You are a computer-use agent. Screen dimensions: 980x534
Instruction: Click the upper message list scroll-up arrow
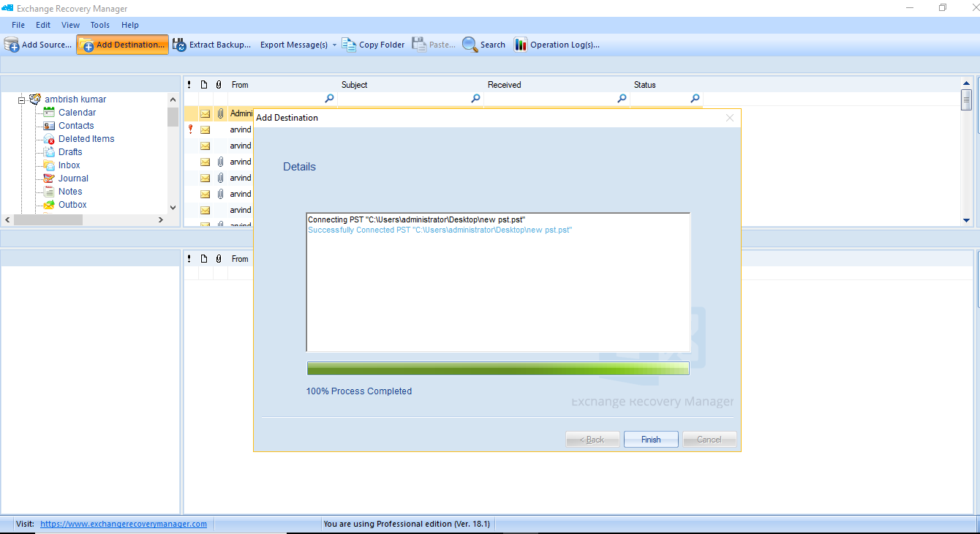pos(966,83)
